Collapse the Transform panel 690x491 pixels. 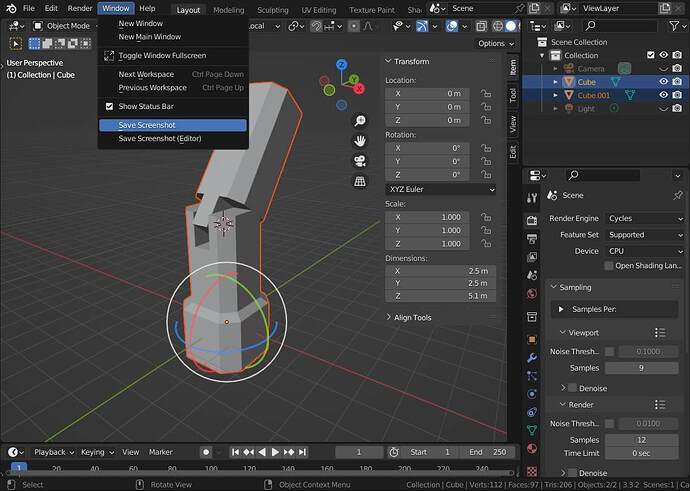(x=389, y=61)
